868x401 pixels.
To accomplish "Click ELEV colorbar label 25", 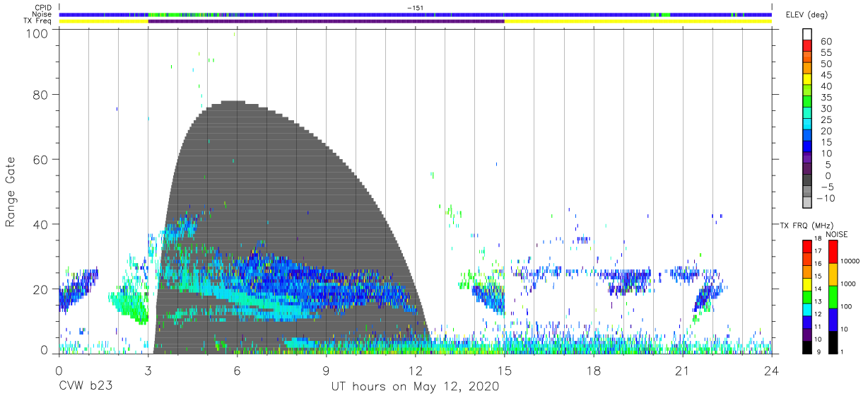I will pos(826,120).
